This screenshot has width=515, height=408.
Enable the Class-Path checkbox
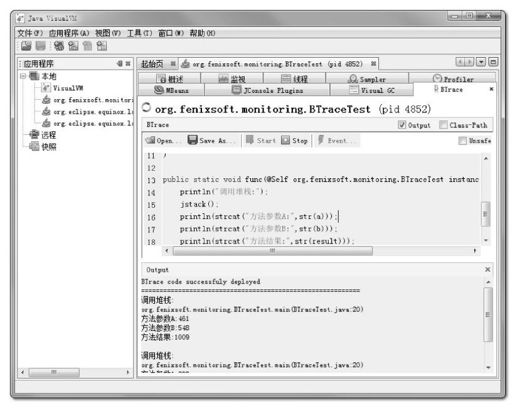(x=443, y=125)
